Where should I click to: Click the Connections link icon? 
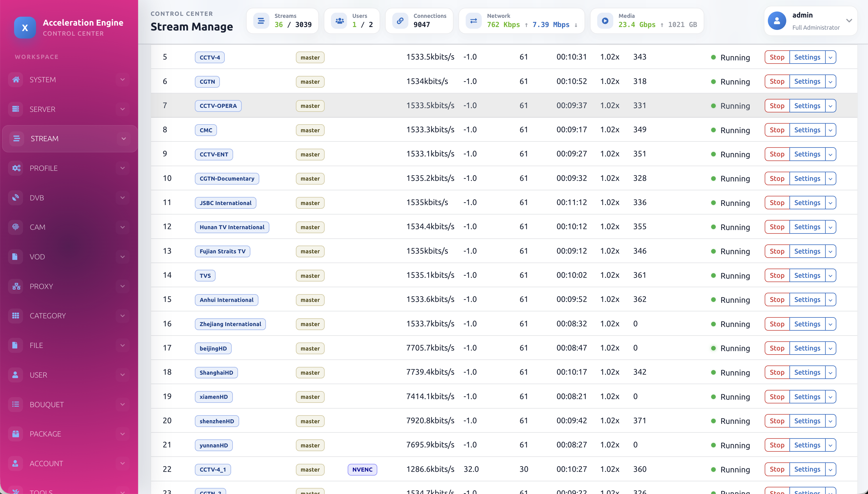pos(400,21)
